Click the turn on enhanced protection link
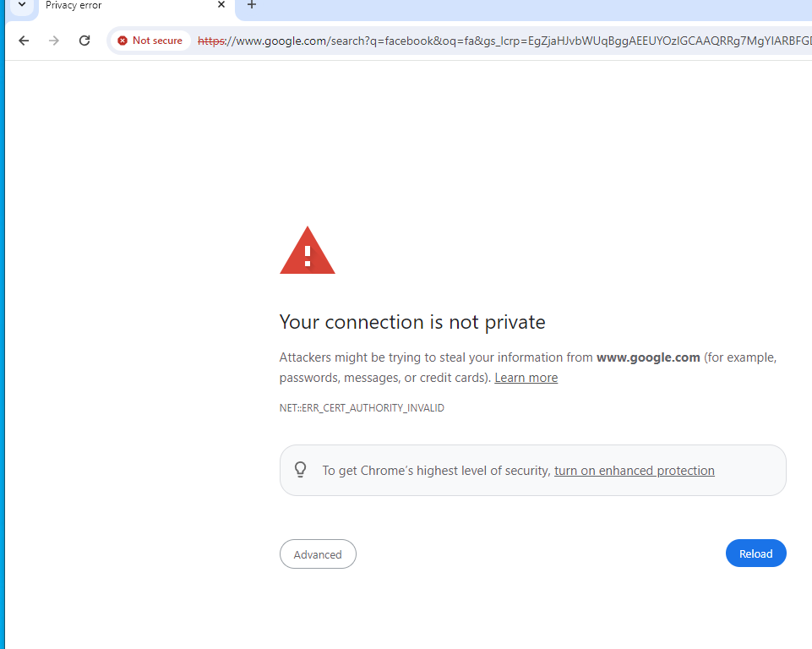The image size is (812, 649). point(634,471)
